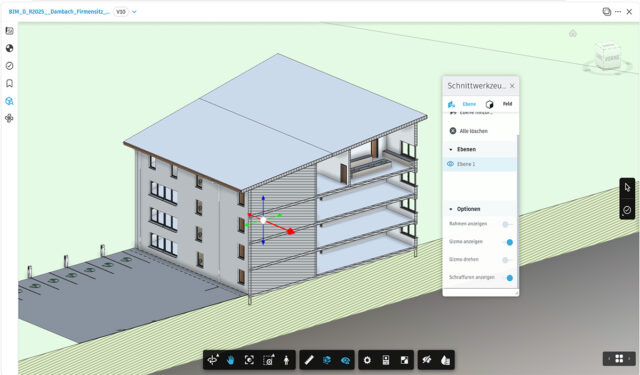Select the Measure ruler tool
Viewport: 640px width, 375px height.
(309, 359)
